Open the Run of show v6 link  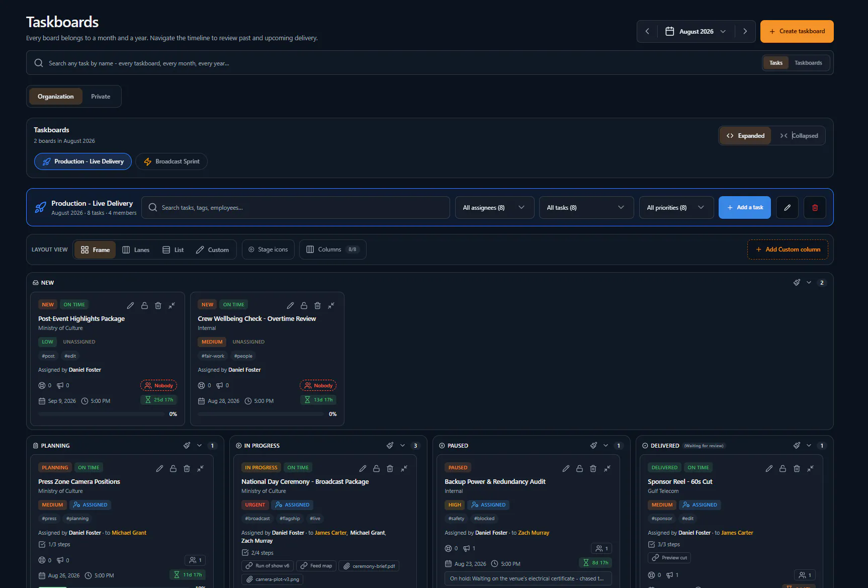tap(268, 566)
